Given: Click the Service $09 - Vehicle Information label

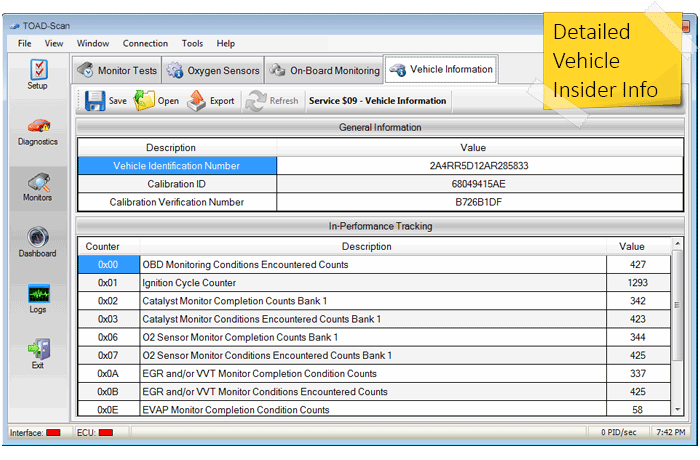Looking at the screenshot, I should pyautogui.click(x=378, y=101).
